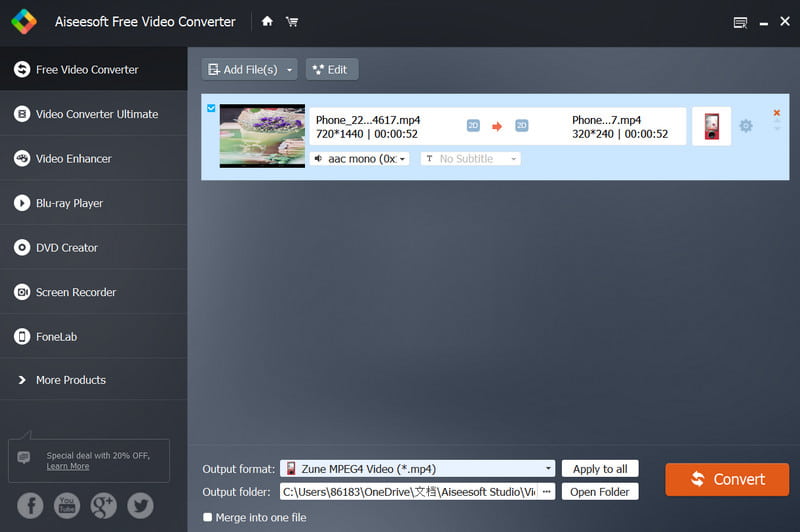Browse output folder with ellipsis button
The image size is (800, 532).
point(546,492)
